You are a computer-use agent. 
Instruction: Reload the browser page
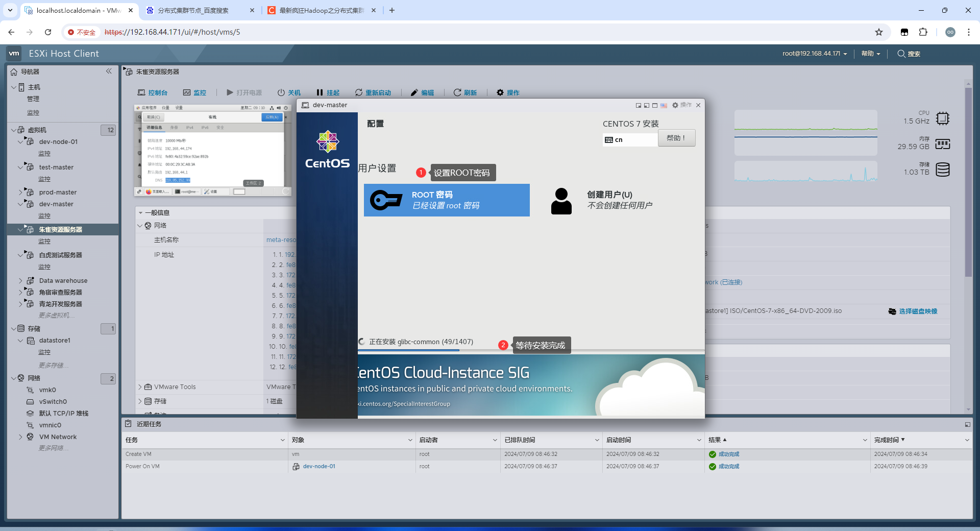tap(48, 32)
